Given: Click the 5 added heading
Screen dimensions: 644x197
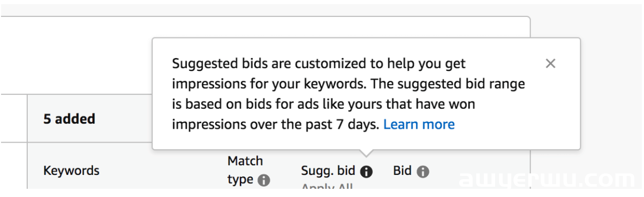Looking at the screenshot, I should (69, 119).
